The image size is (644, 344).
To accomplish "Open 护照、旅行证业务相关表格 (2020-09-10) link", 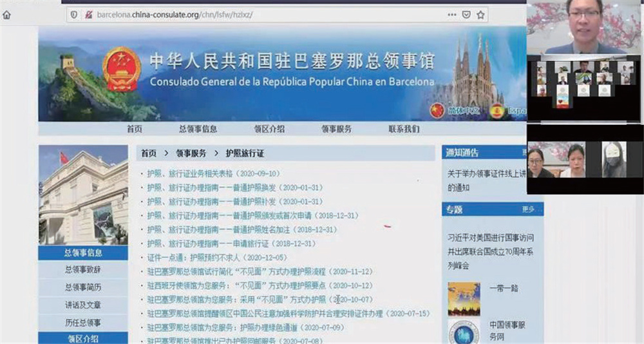I will click(213, 173).
